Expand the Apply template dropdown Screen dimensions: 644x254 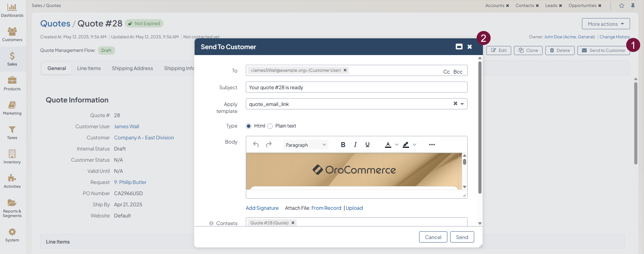click(x=462, y=104)
